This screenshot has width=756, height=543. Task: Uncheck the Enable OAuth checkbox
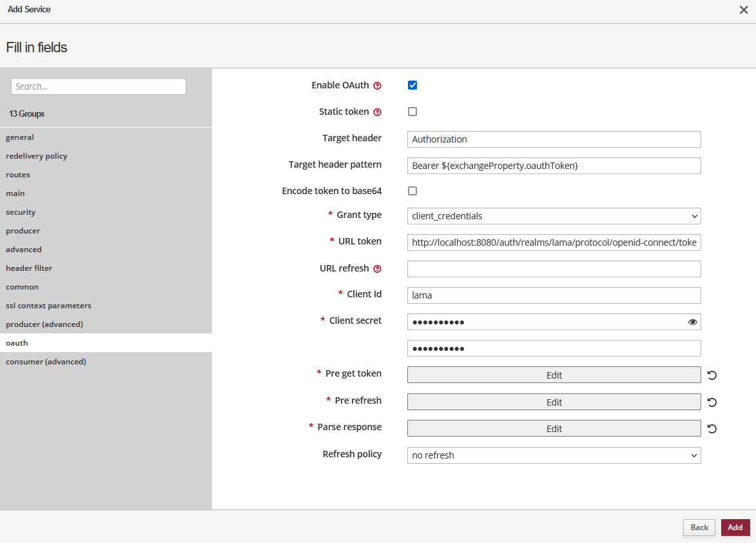412,84
